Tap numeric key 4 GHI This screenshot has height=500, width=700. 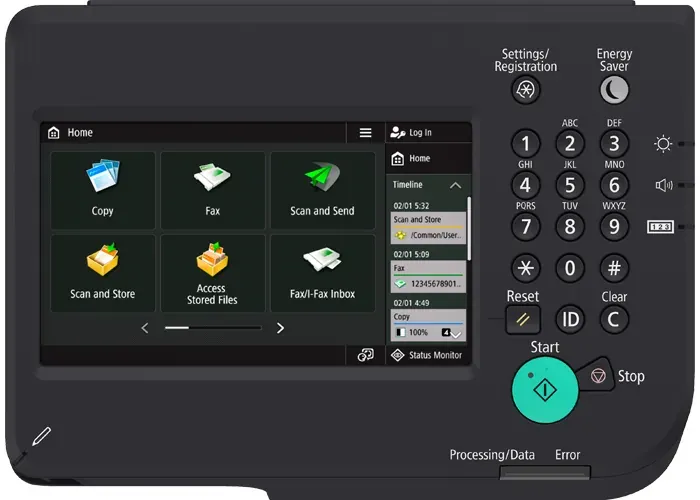(x=525, y=185)
